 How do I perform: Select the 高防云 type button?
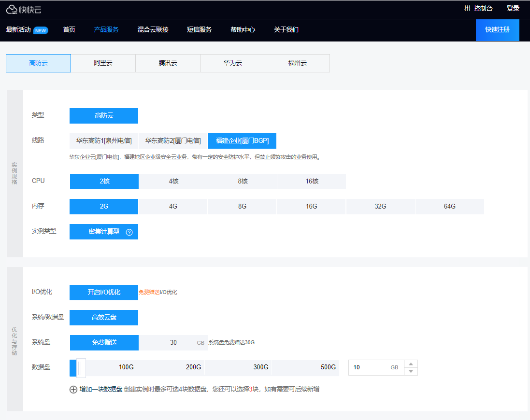tap(104, 116)
